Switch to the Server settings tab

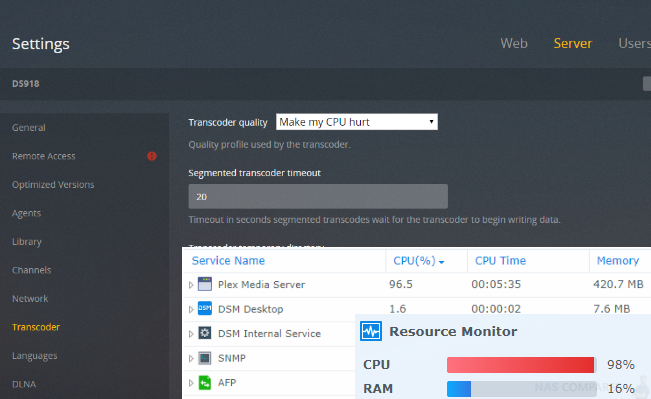coord(573,43)
